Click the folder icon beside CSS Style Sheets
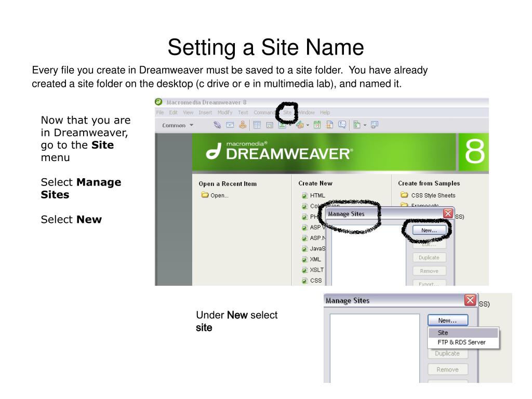 404,195
